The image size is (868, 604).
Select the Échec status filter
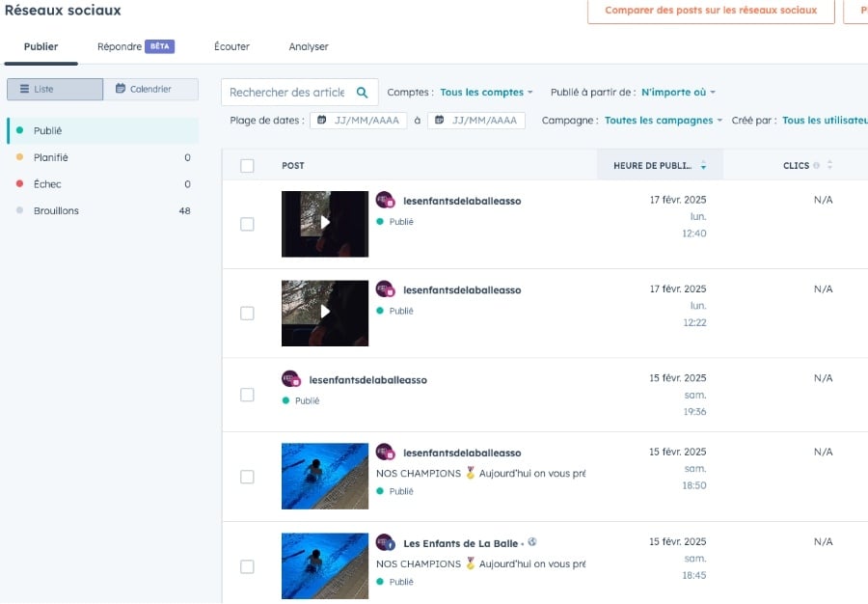click(x=103, y=183)
